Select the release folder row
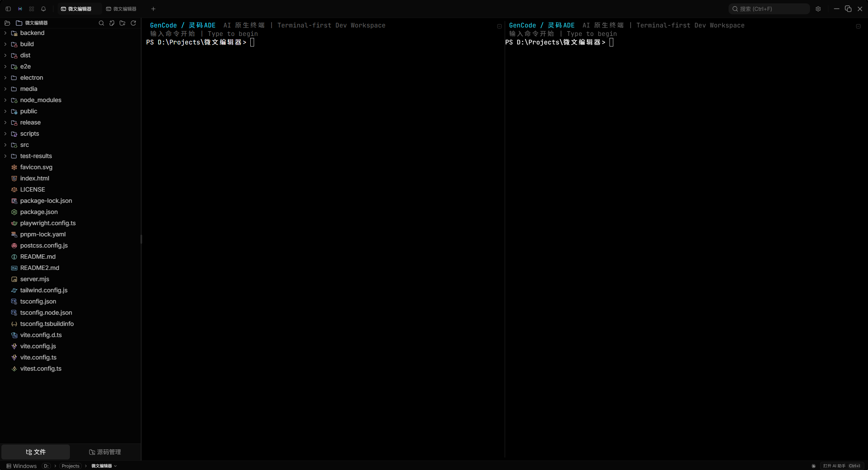The image size is (868, 470). coord(70,122)
